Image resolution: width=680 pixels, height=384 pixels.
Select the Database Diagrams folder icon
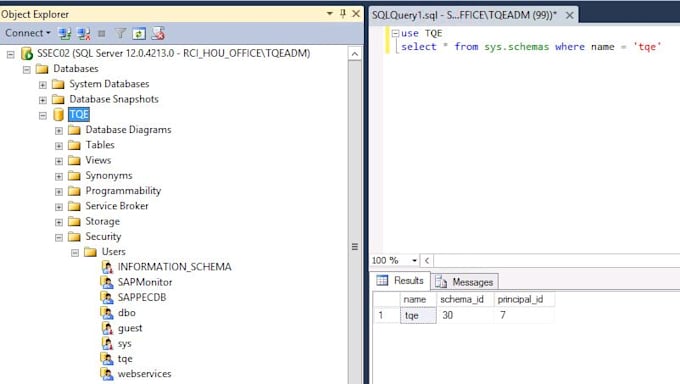coord(75,130)
